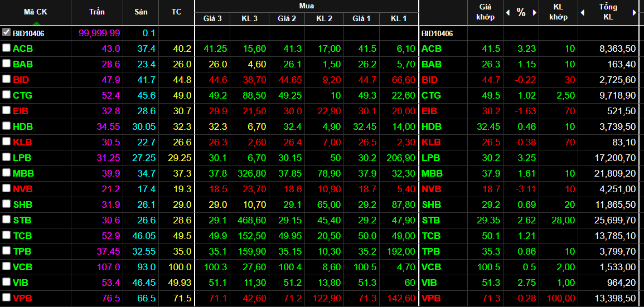Tick the checkbox next to ACB

point(6,48)
